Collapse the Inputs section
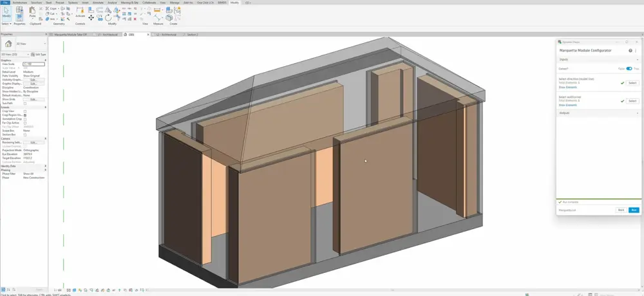Image resolution: width=644 pixels, height=296 pixels. (638, 60)
